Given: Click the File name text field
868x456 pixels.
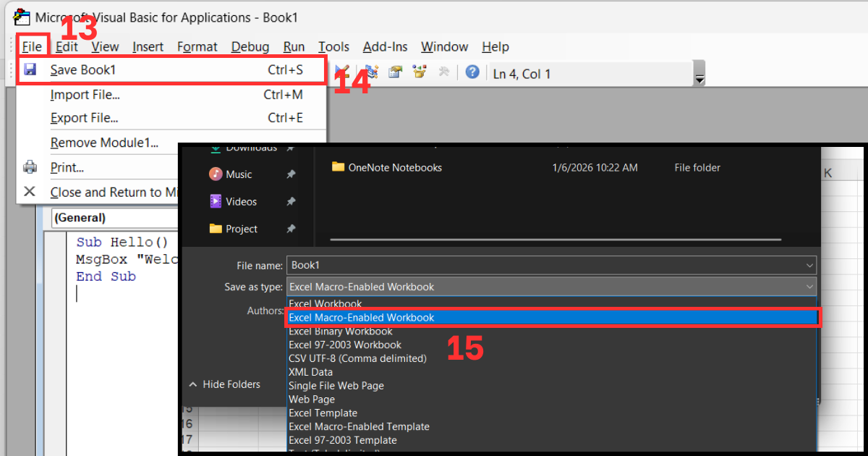Looking at the screenshot, I should pyautogui.click(x=542, y=266).
